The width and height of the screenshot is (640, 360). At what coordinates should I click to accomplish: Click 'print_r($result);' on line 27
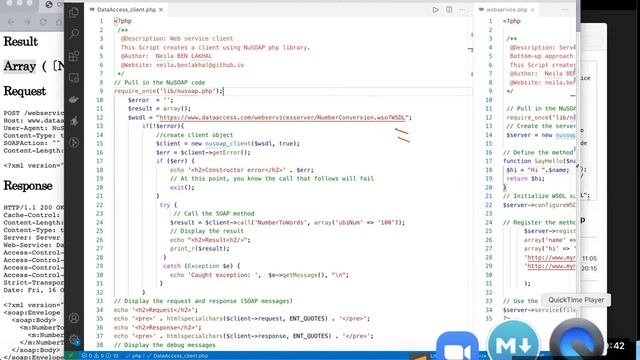pos(200,249)
